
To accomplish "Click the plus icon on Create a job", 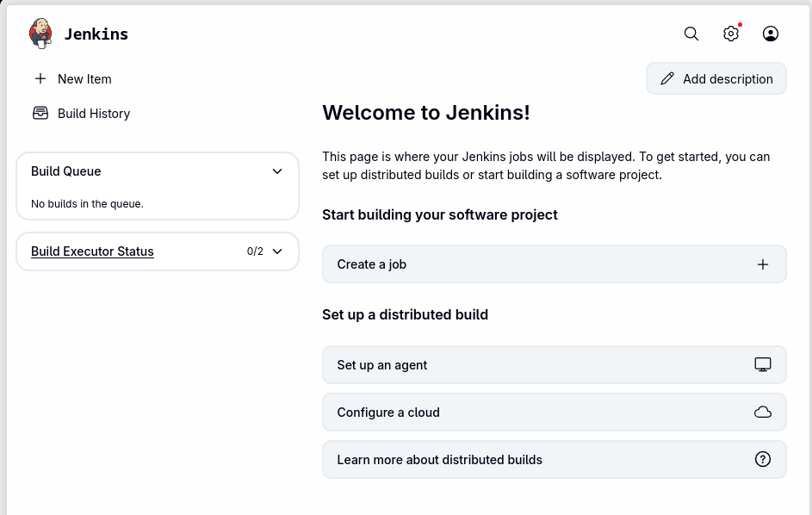I will pyautogui.click(x=763, y=264).
